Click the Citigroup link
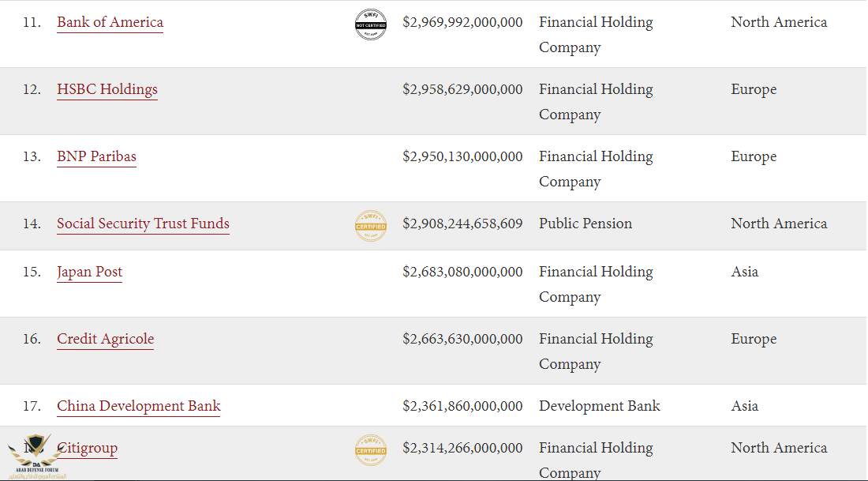 click(x=87, y=448)
